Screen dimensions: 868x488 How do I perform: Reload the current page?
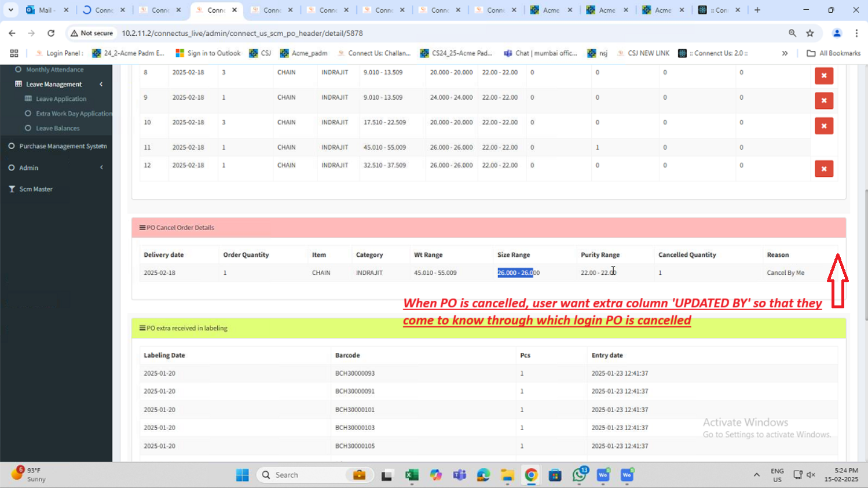click(51, 33)
